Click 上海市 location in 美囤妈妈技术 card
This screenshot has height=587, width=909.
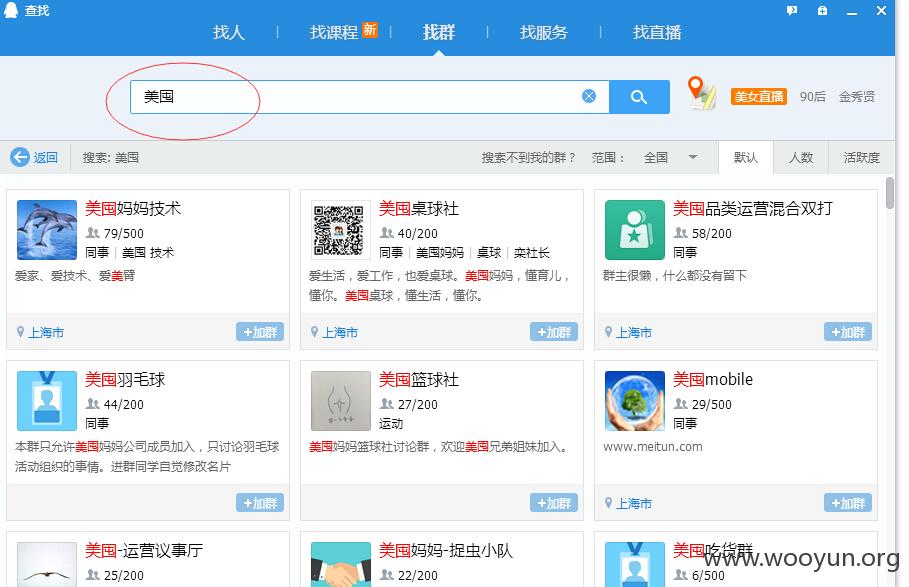(x=46, y=333)
